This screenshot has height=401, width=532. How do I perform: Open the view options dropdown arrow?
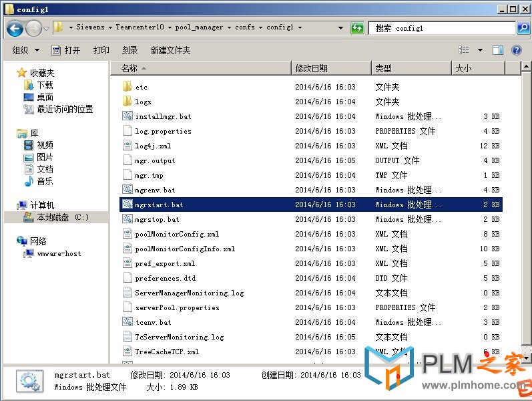coord(480,50)
